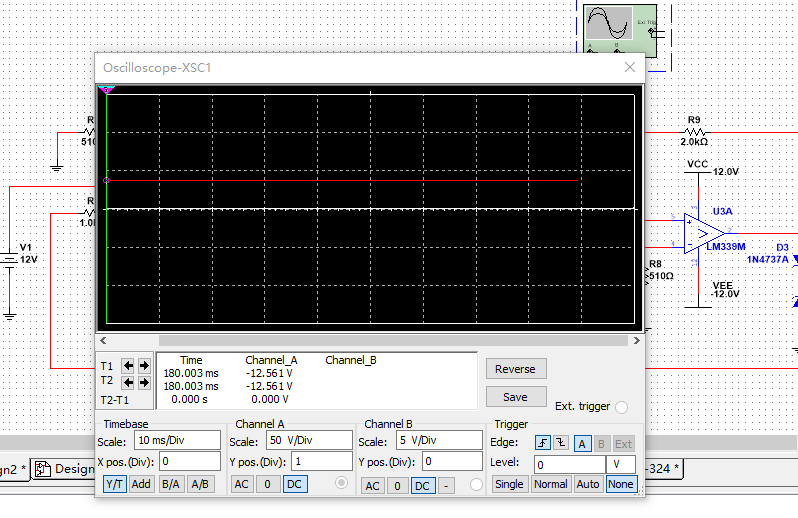Image resolution: width=798 pixels, height=518 pixels.
Task: Toggle Channel B connection radio indicator
Action: (476, 484)
